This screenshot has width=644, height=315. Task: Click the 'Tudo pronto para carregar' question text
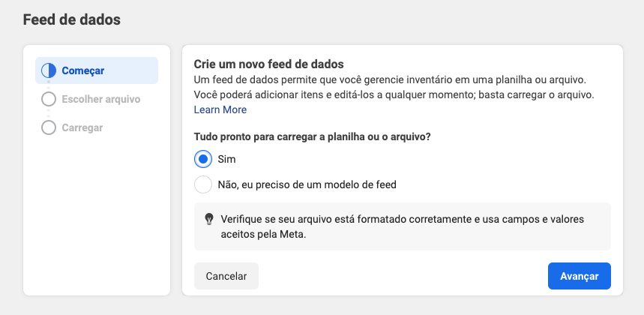(x=317, y=136)
